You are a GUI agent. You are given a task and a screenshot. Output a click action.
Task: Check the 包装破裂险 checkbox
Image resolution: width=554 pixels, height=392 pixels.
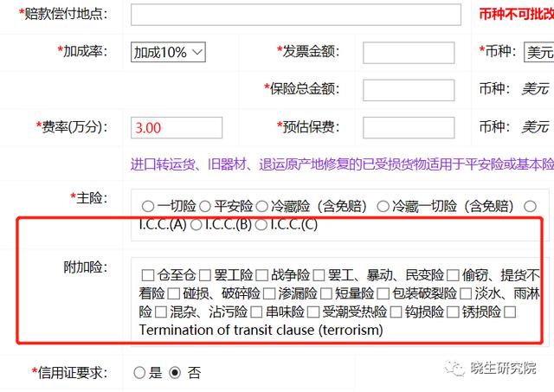[x=383, y=293]
